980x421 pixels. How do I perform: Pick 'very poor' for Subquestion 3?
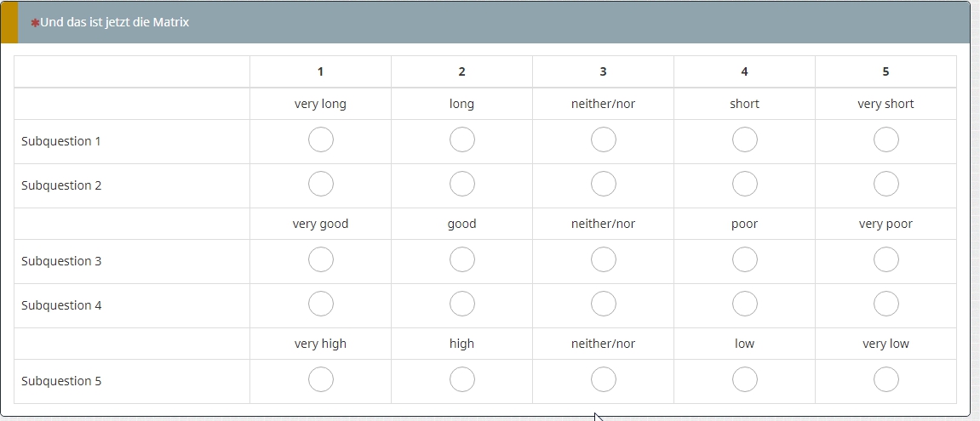885,260
